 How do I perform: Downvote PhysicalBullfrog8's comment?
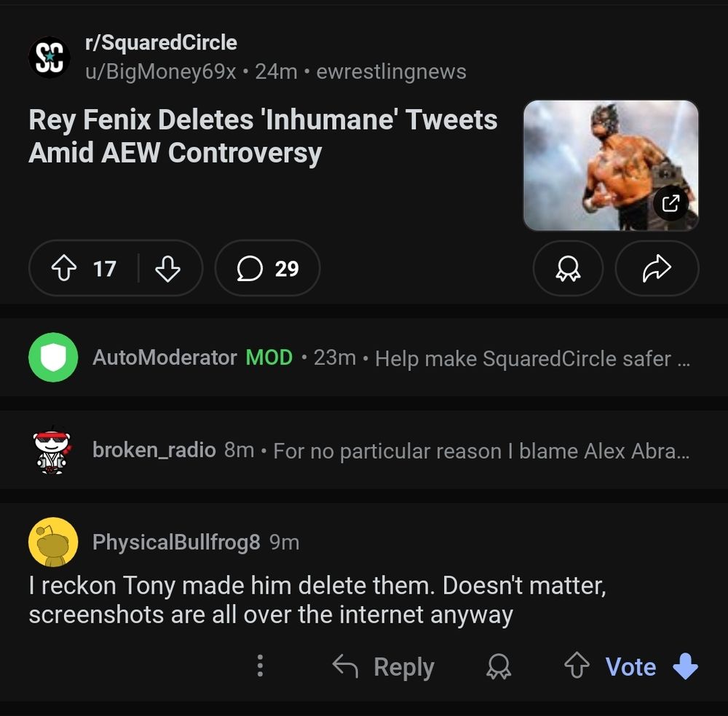point(686,666)
